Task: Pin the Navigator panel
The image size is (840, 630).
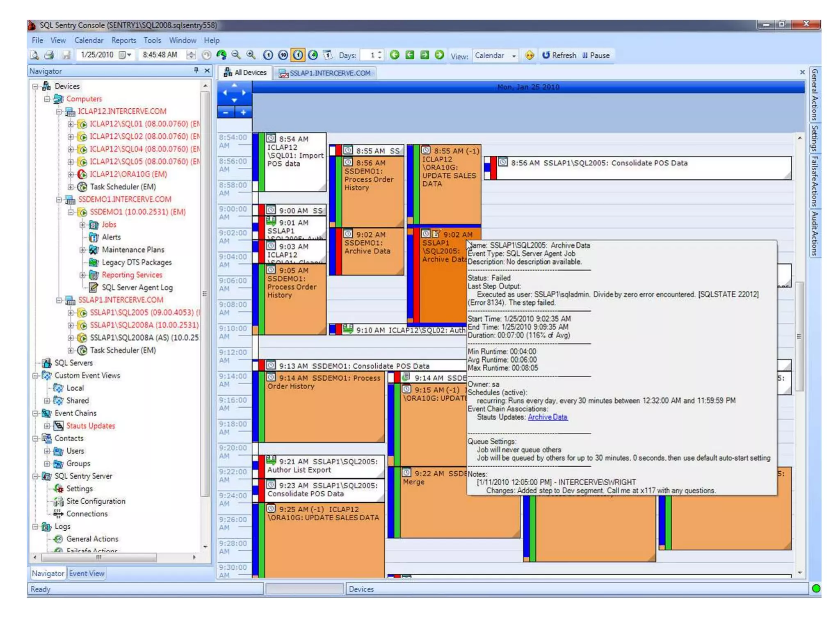Action: click(x=196, y=71)
